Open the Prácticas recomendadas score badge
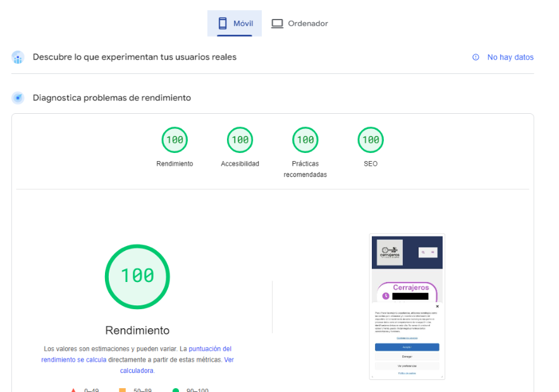Viewport: 559px width, 392px height. [x=305, y=140]
